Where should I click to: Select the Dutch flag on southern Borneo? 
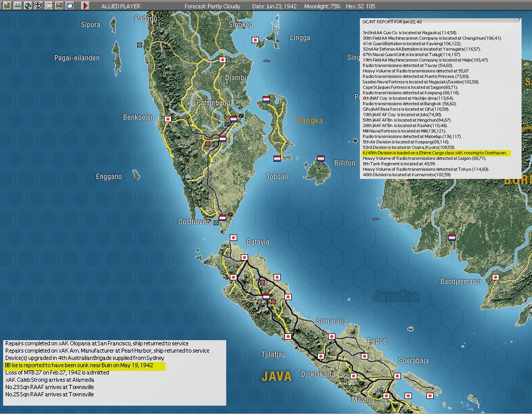(x=452, y=238)
